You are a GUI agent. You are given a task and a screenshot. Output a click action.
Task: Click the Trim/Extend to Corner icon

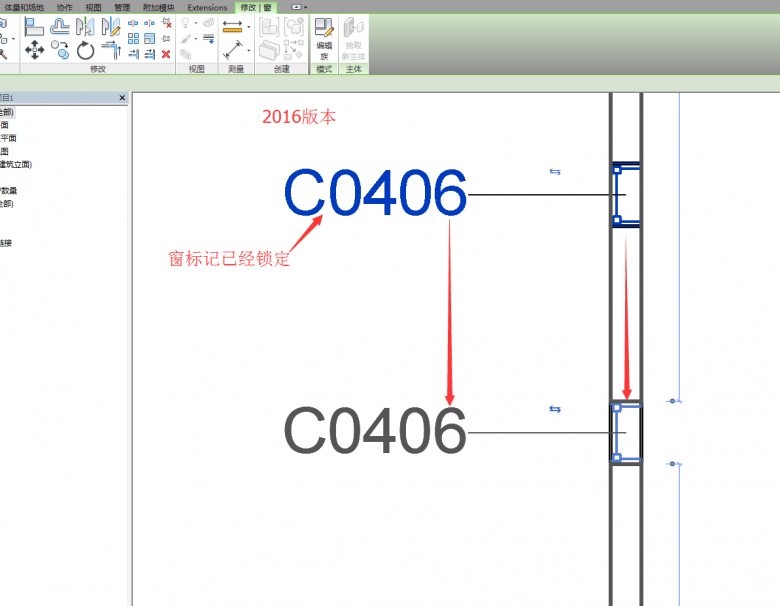pos(109,49)
